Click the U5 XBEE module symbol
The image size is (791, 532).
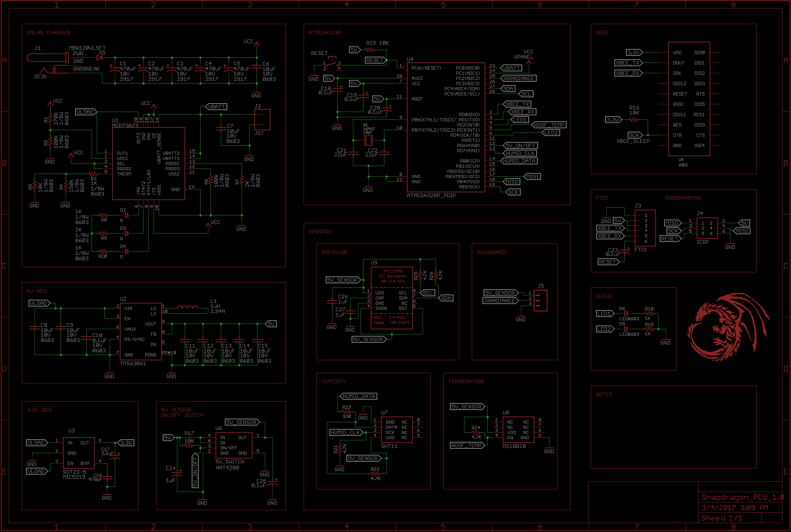(x=689, y=99)
